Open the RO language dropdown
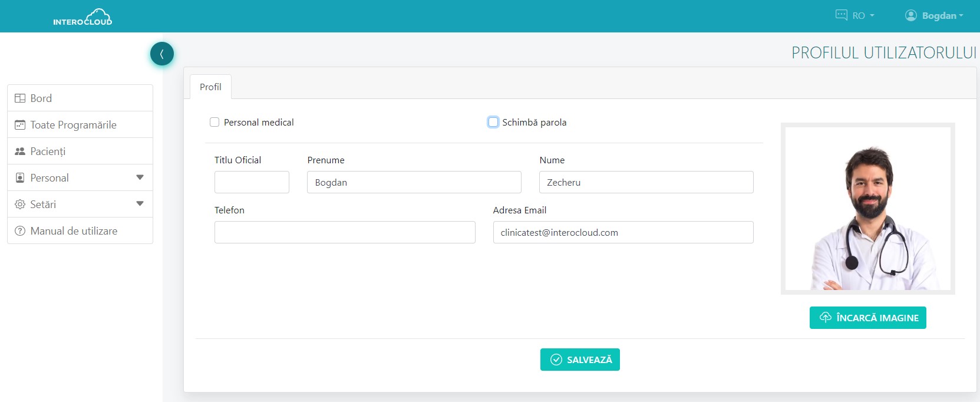980x402 pixels. (856, 15)
